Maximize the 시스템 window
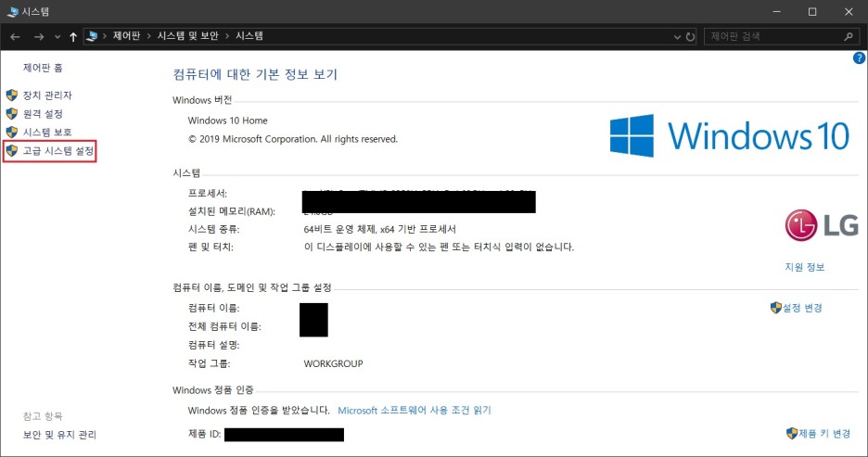Screen dimensions: 868x457 click(812, 12)
